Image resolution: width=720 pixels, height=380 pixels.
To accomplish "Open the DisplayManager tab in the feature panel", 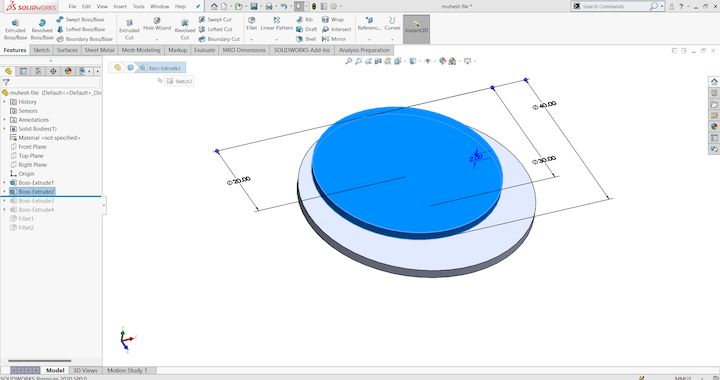I will tap(68, 71).
